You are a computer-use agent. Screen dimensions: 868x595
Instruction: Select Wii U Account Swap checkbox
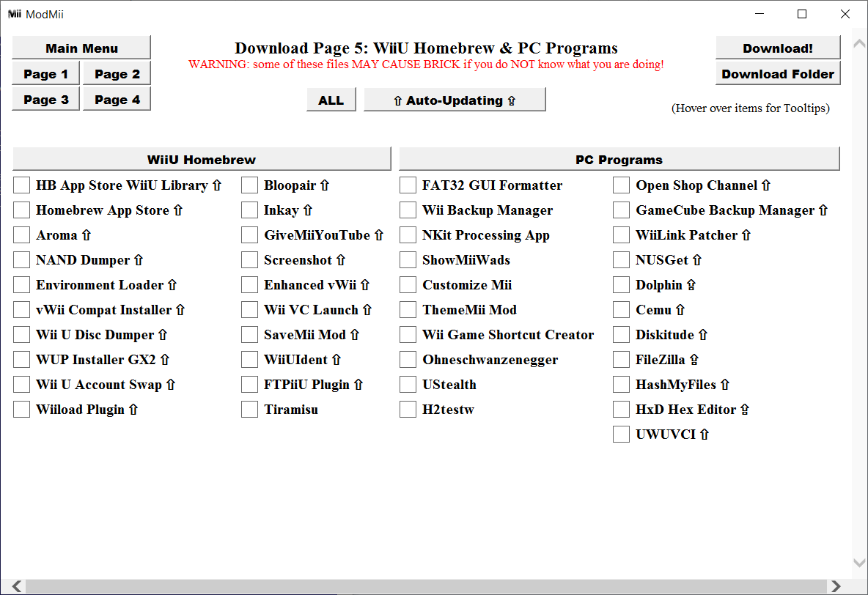tap(21, 385)
